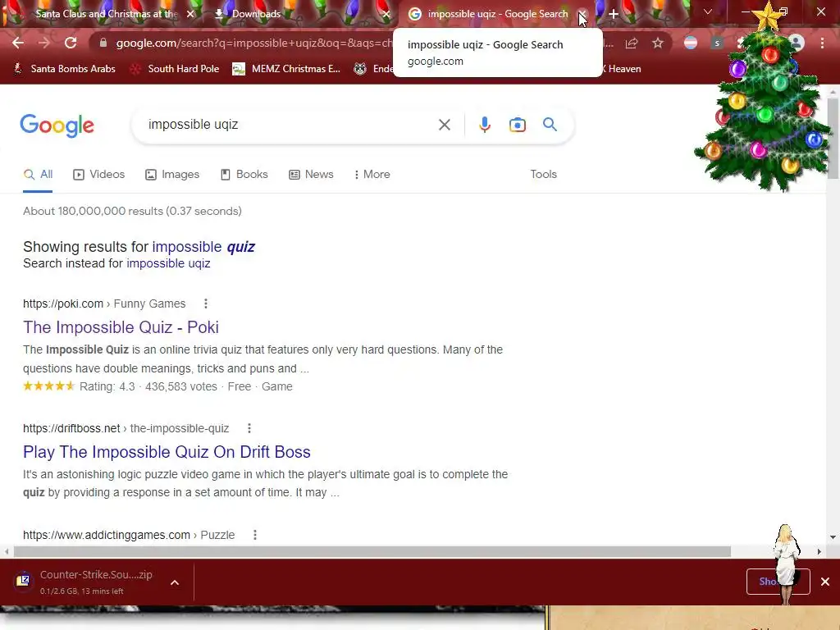Click the corrected impossible quiz link
The image size is (840, 630).
tap(203, 247)
